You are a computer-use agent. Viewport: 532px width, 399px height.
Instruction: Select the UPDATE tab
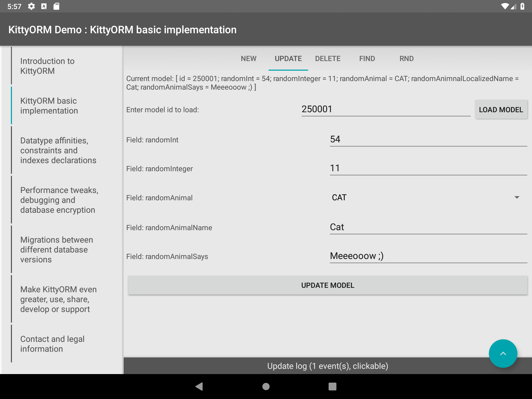pyautogui.click(x=288, y=59)
